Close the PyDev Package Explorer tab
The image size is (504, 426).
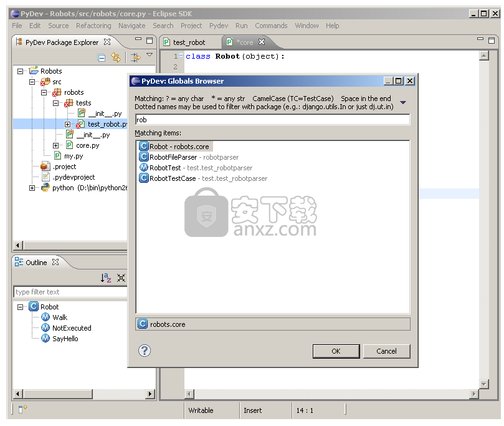tap(107, 42)
